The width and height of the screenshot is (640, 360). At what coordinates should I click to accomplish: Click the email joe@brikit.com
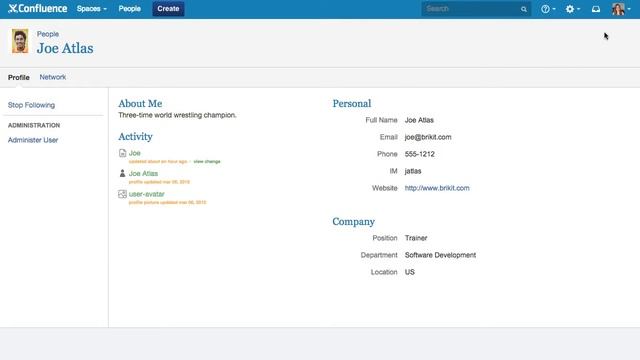428,137
